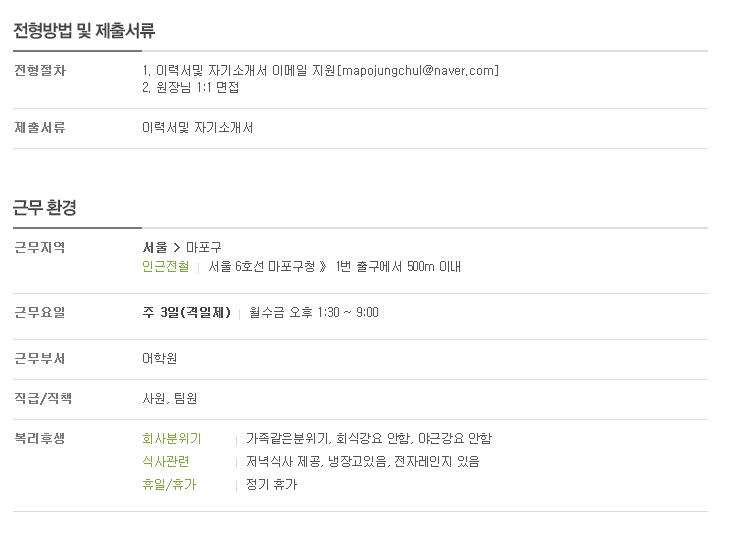Click the arrow between 서울 and 마포구

(x=177, y=248)
